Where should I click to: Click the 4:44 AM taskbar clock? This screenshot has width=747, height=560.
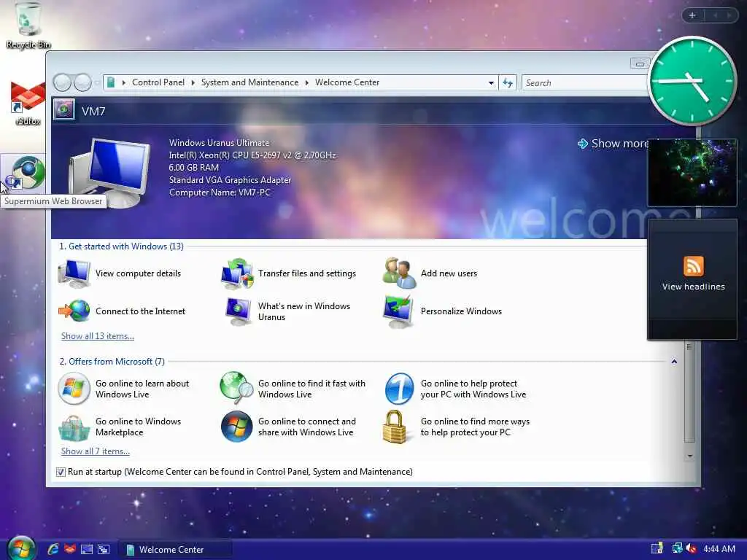719,549
